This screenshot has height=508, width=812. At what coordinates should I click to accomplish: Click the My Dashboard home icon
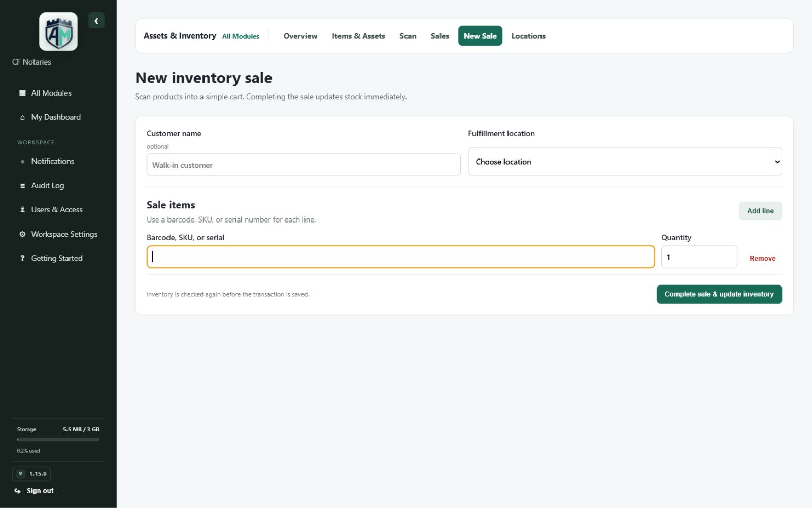tap(22, 117)
